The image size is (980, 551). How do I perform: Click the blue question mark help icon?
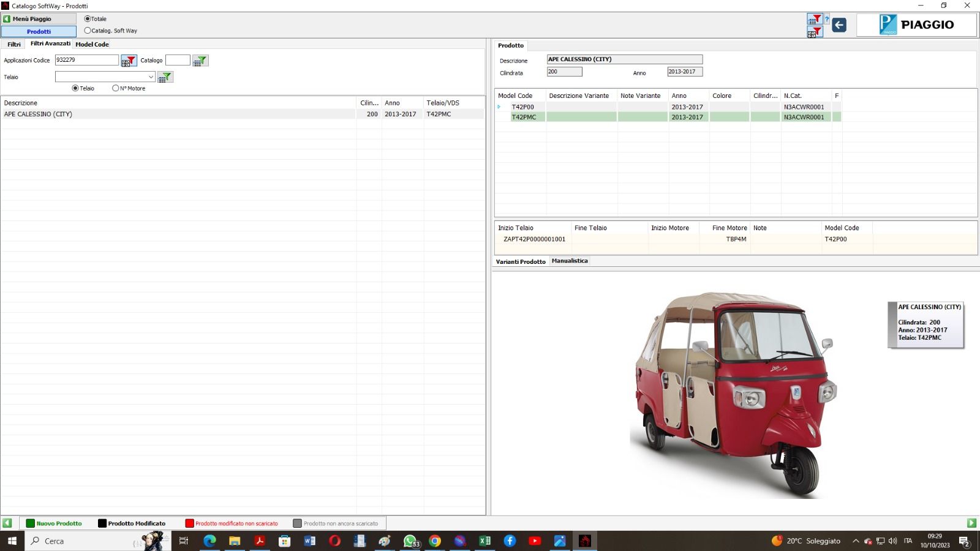827,20
